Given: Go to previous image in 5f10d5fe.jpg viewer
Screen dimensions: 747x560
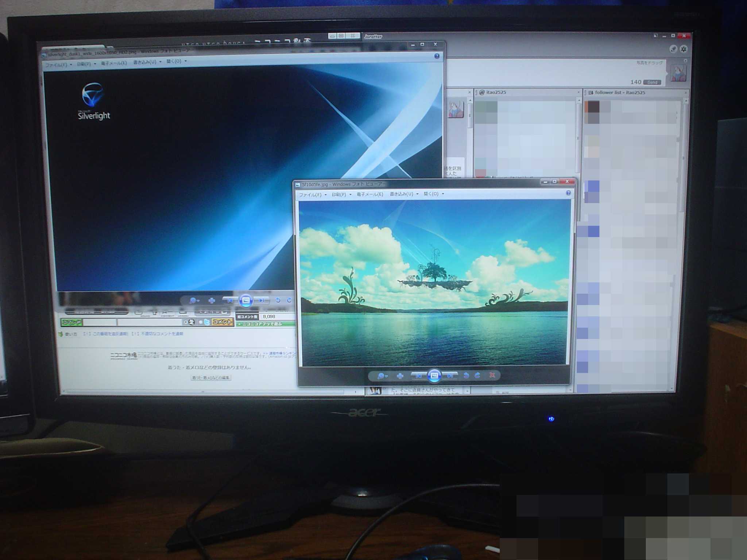Looking at the screenshot, I should [x=419, y=376].
